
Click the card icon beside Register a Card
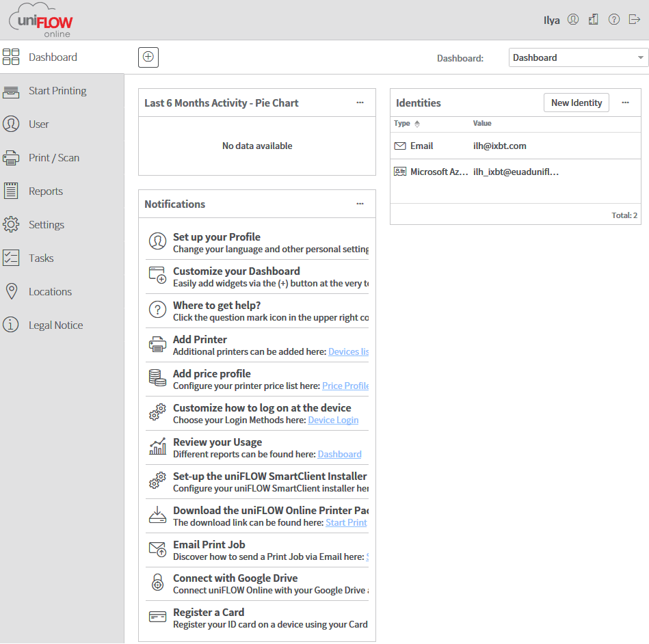coord(158,617)
